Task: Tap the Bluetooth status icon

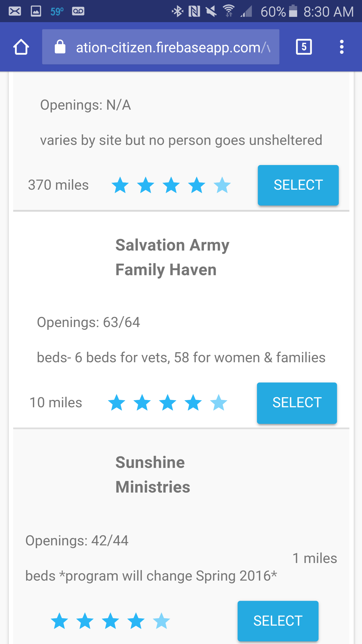Action: click(x=177, y=11)
